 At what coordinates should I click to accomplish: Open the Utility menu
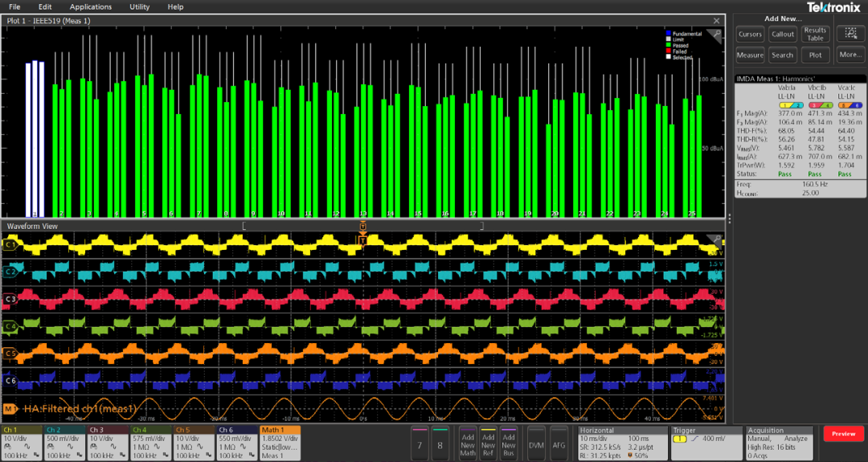point(139,6)
